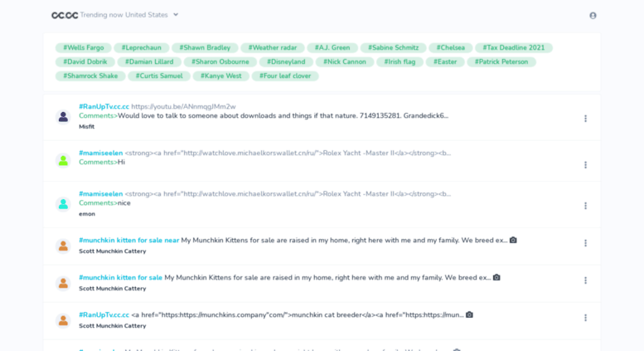Click the green avatar on the mamiseelen 'Hi' post

pyautogui.click(x=63, y=160)
